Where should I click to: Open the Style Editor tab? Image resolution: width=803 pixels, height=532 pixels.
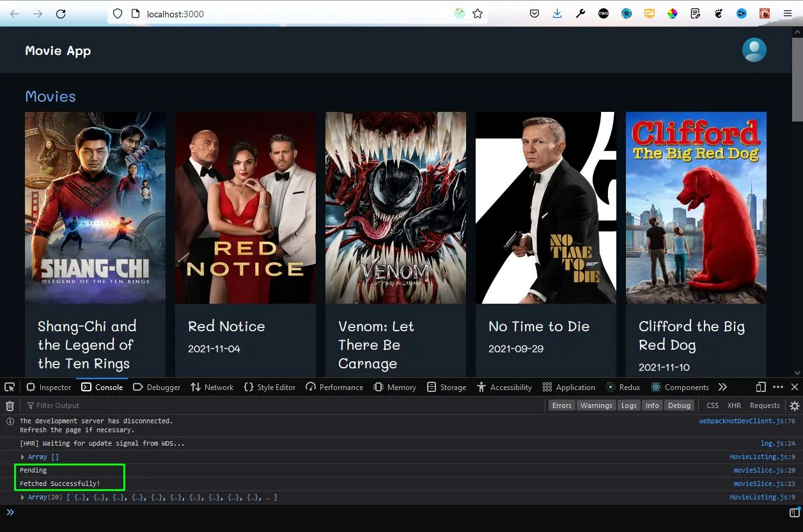(x=269, y=387)
